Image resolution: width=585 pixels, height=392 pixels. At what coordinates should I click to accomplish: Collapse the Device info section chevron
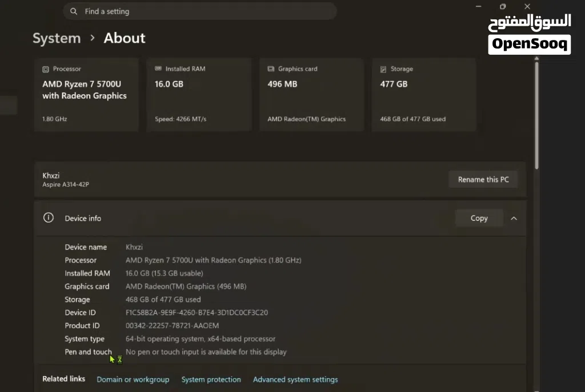514,219
